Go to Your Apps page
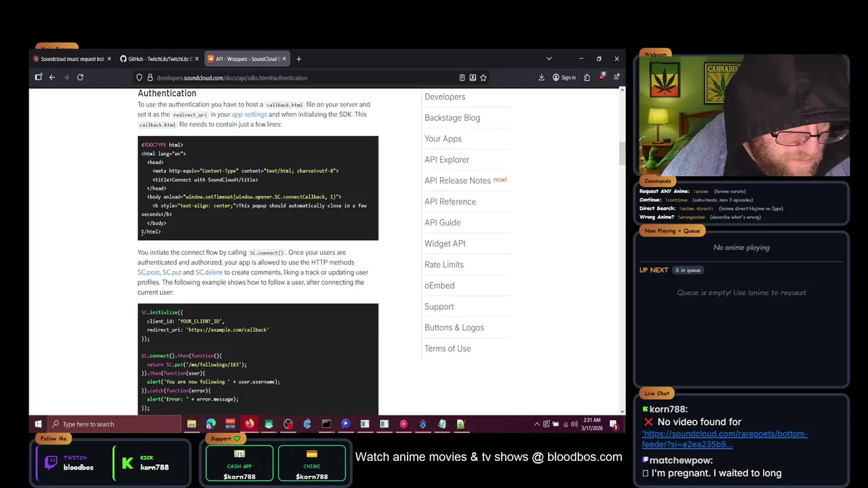Viewport: 868px width, 488px height. pos(443,139)
